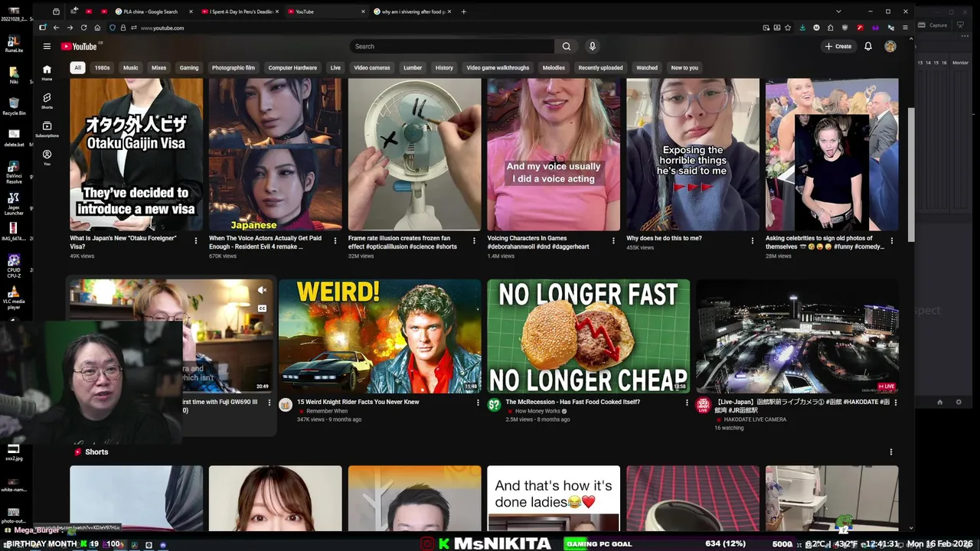Viewport: 980px width, 551px height.
Task: Click the browser address bar URL
Action: coord(162,28)
